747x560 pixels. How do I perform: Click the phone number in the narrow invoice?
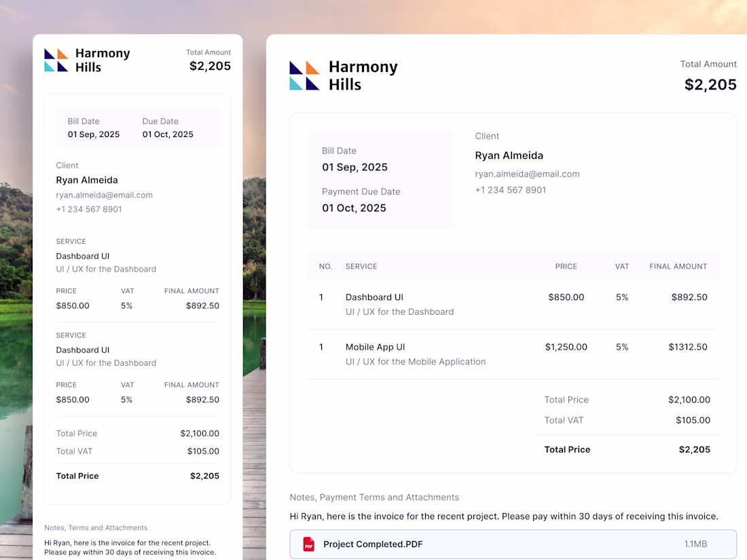pos(89,209)
